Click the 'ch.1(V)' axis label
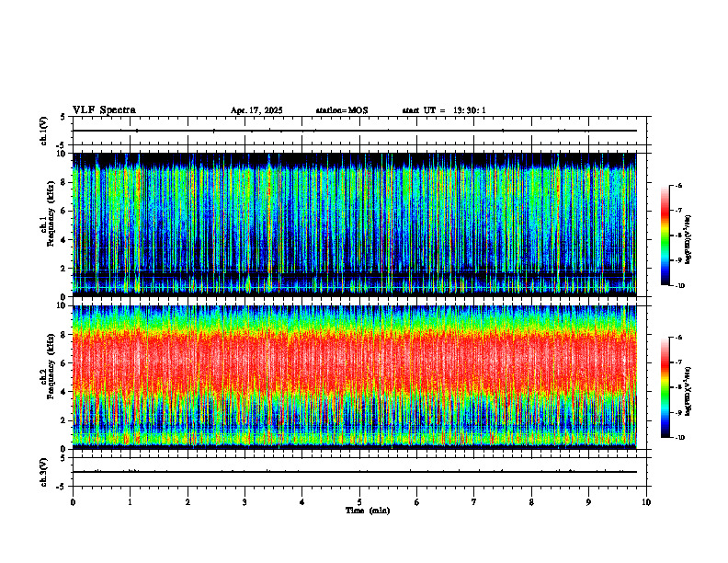Image resolution: width=728 pixels, height=563 pixels. [x=44, y=131]
